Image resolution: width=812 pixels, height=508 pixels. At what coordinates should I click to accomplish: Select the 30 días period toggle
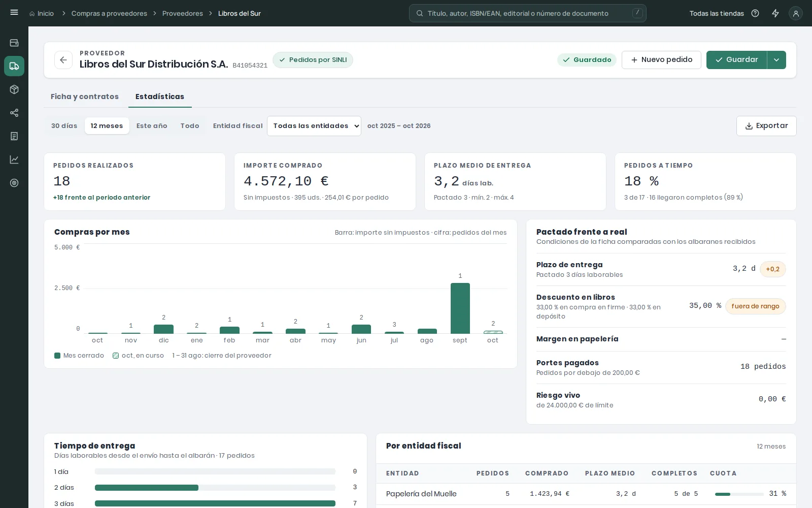pyautogui.click(x=64, y=126)
